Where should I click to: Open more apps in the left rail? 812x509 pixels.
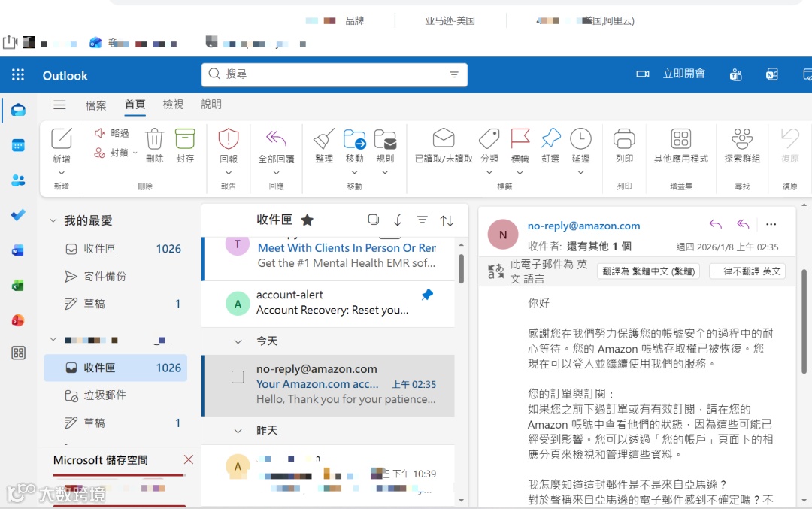click(x=18, y=353)
